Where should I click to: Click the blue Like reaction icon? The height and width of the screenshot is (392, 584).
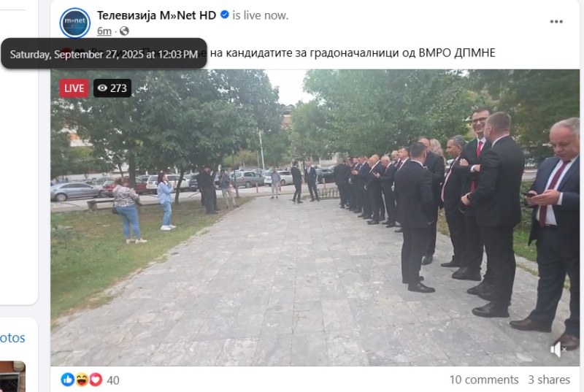[67, 380]
